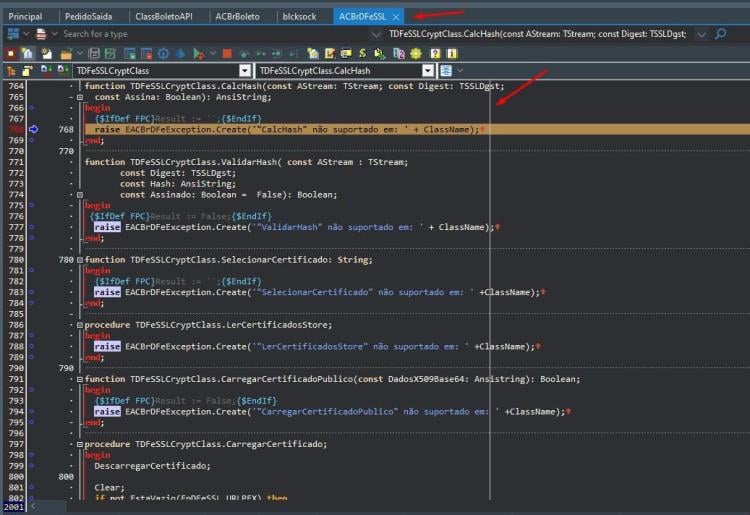This screenshot has width=750, height=515.
Task: Click the yellow flower-shaped toolbar icon
Action: pos(416,54)
